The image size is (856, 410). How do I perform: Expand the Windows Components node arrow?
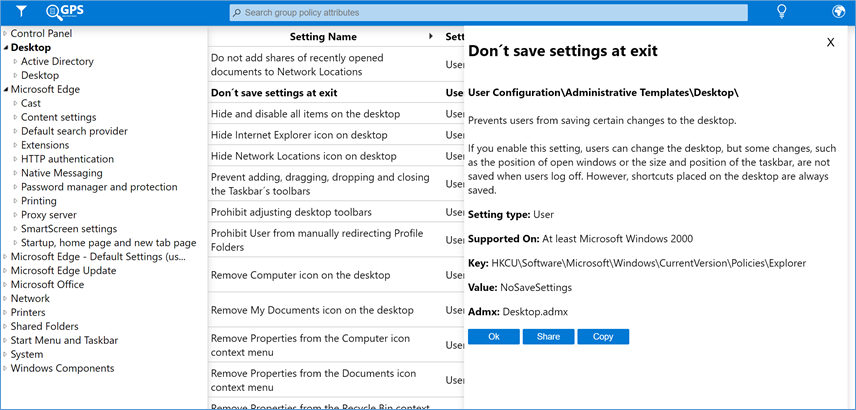pyautogui.click(x=5, y=368)
